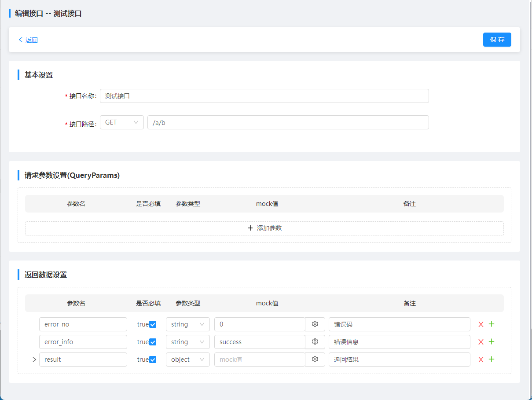Click the 保存 save button
The image size is (532, 400).
coord(497,40)
